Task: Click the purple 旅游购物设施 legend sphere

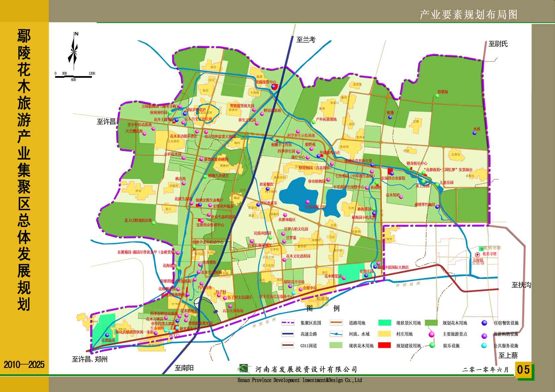Action: (x=484, y=335)
